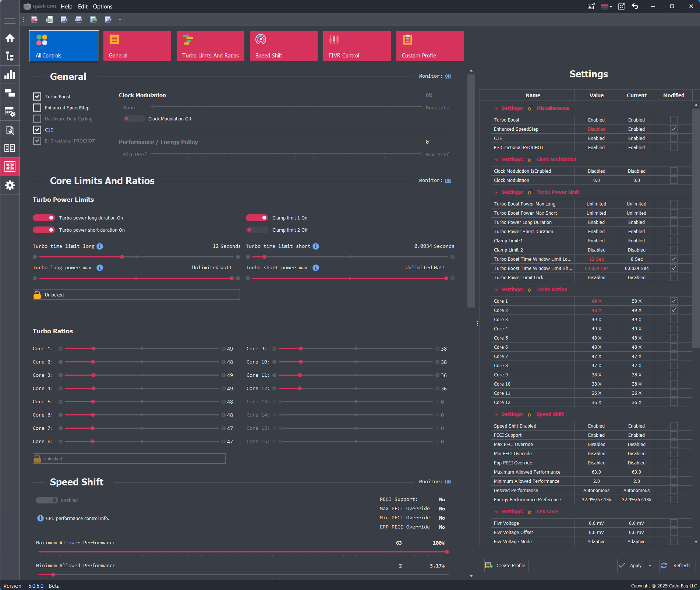This screenshot has width=700, height=590.
Task: Export report as PDF
Action: tap(35, 20)
